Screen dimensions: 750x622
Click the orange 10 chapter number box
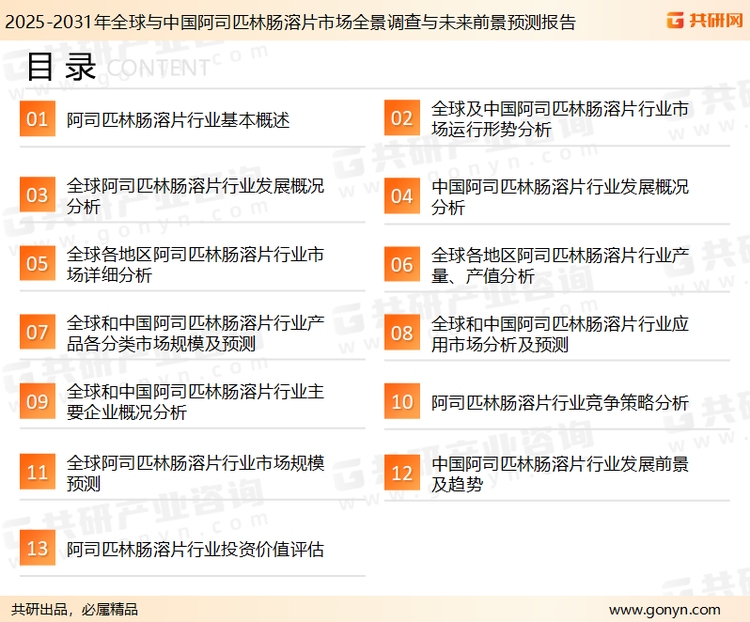pos(402,401)
